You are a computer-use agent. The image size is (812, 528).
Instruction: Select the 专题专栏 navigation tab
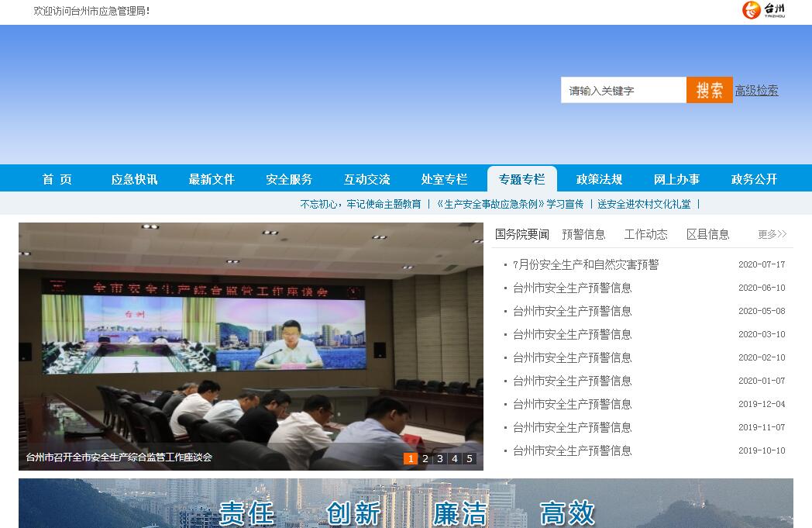[521, 179]
